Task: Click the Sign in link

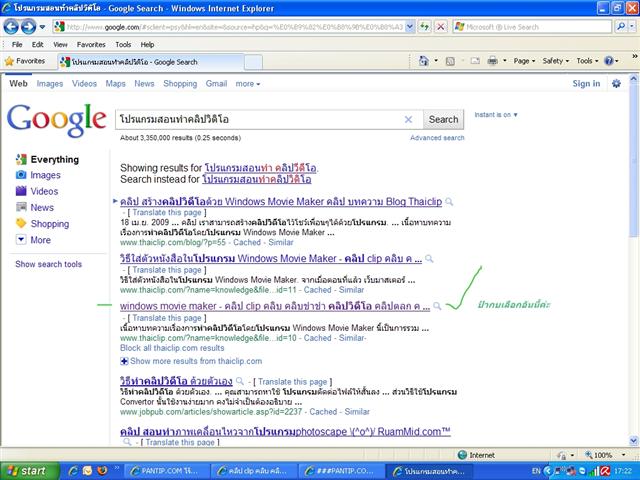Action: [586, 84]
